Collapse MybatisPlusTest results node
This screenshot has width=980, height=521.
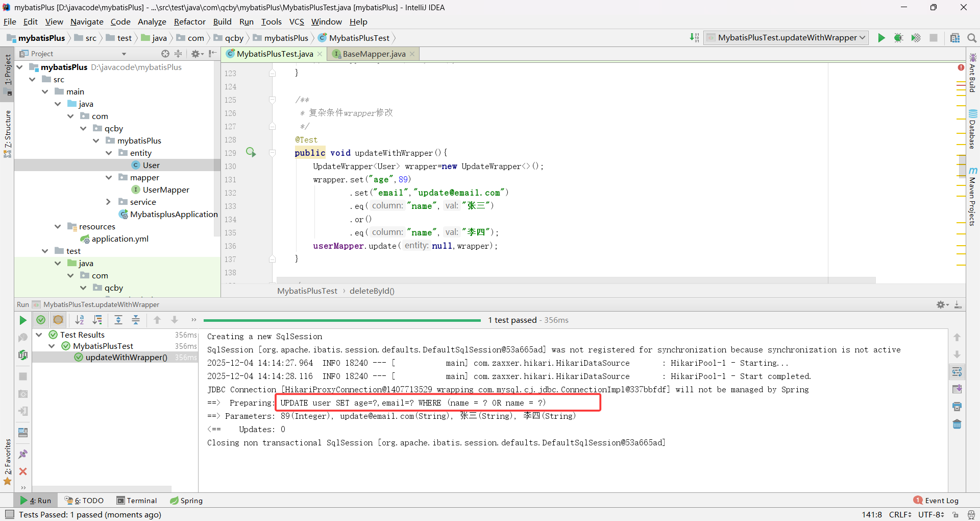coord(52,346)
